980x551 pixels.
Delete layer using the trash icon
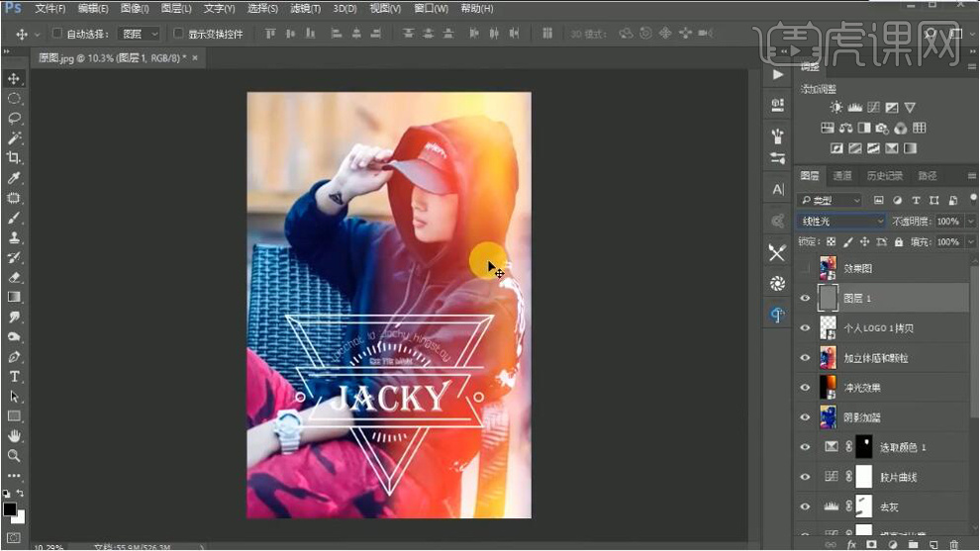pos(953,545)
